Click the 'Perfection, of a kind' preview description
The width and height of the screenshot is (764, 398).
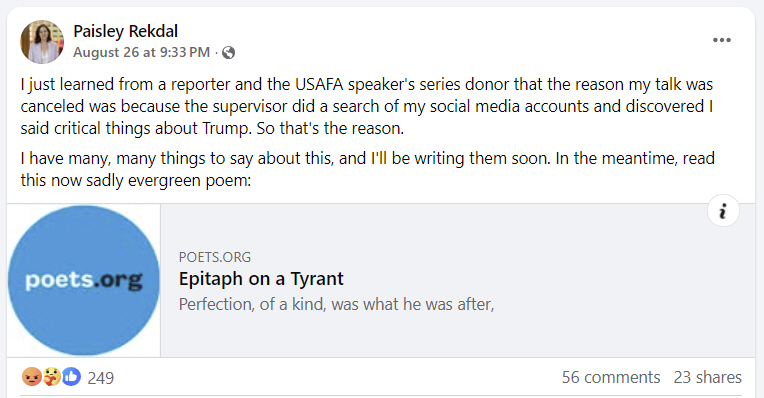(x=336, y=304)
